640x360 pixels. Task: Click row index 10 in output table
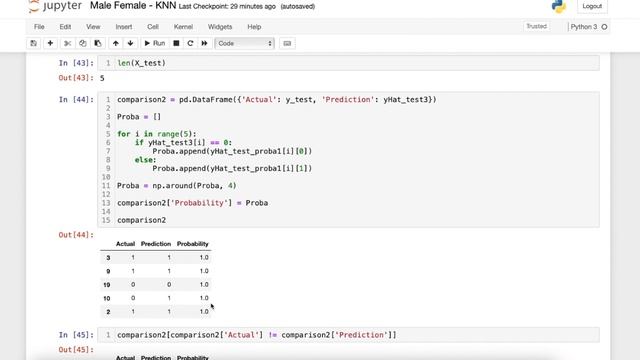107,298
